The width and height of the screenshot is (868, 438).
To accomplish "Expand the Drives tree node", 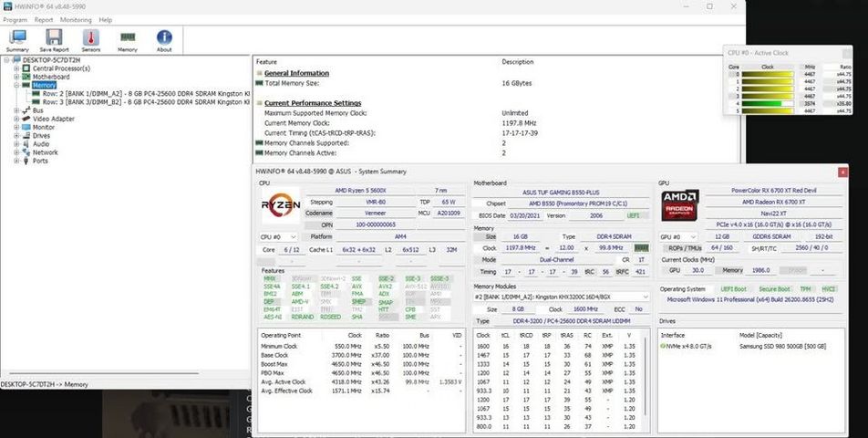I will 16,136.
